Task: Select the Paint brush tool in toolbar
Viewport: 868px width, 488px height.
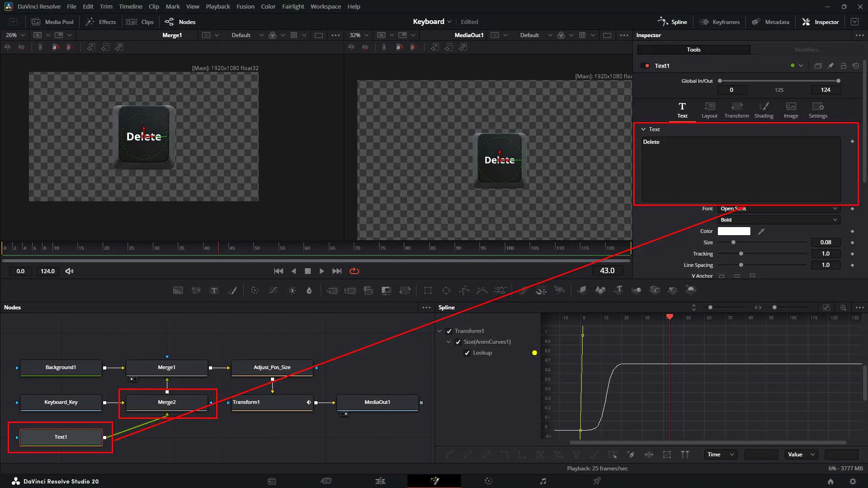Action: tap(232, 290)
